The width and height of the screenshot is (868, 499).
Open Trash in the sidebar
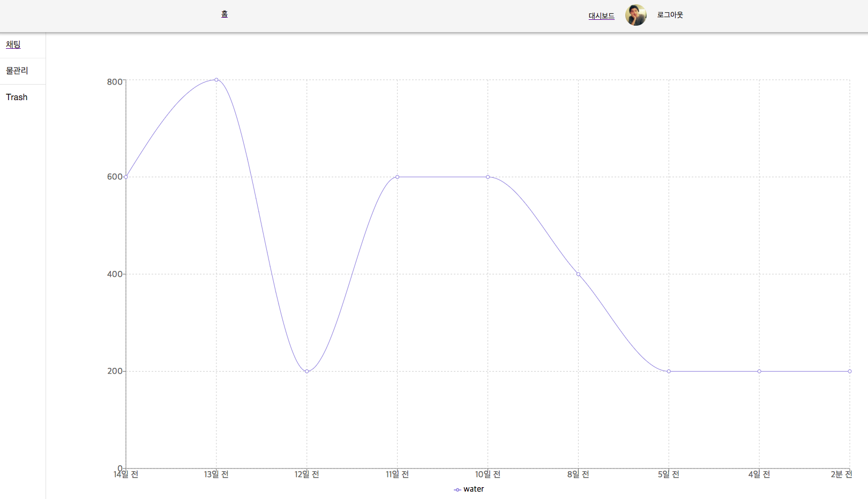(17, 97)
